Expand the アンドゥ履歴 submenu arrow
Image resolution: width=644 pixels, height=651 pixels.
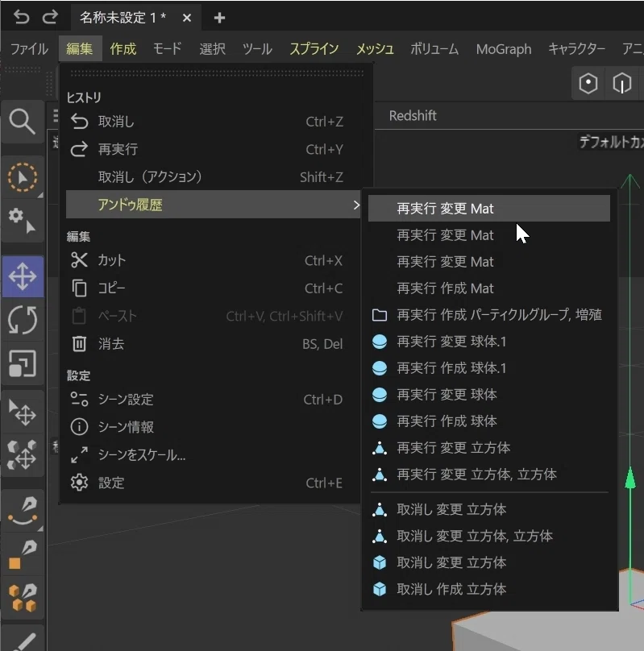coord(355,205)
